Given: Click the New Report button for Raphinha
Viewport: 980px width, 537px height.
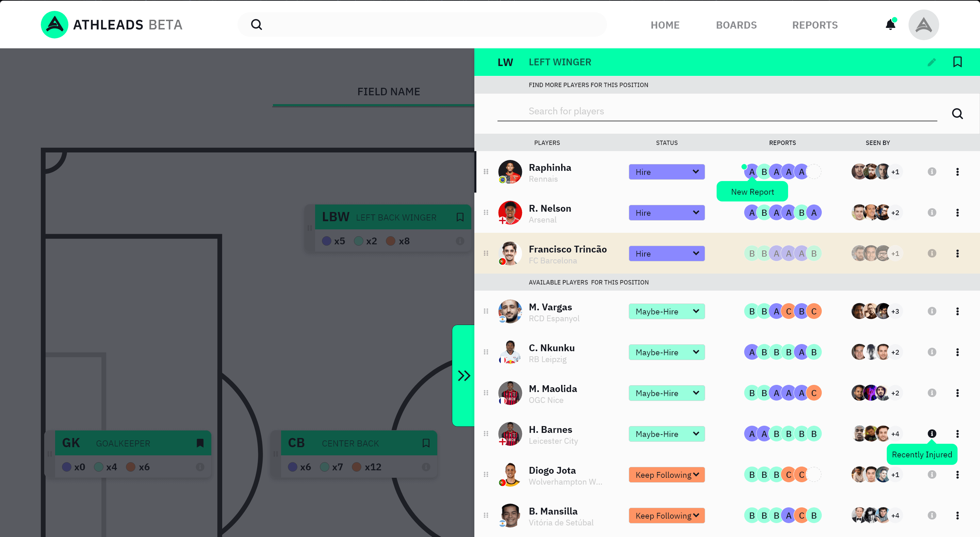Looking at the screenshot, I should [x=752, y=192].
